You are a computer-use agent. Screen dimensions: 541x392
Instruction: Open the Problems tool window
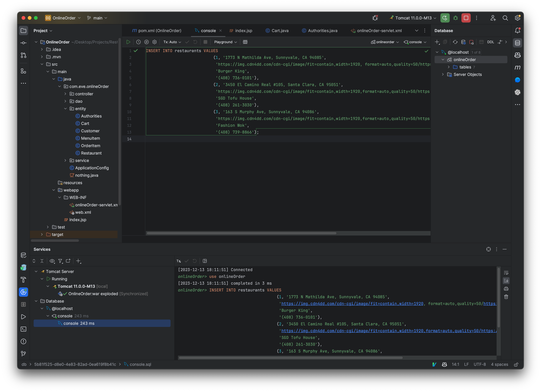tap(23, 341)
